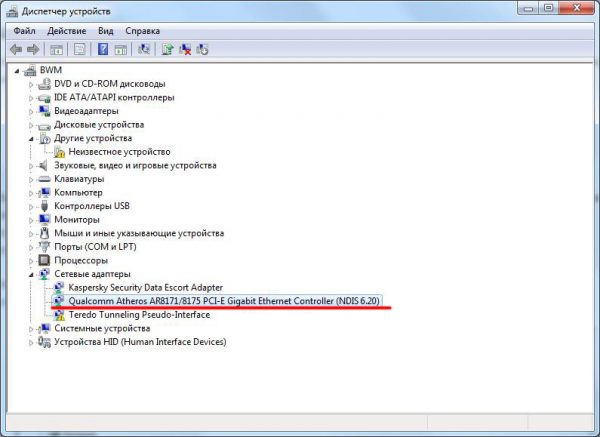Click the Back arrow toolbar icon
The height and width of the screenshot is (437, 600).
coord(16,49)
